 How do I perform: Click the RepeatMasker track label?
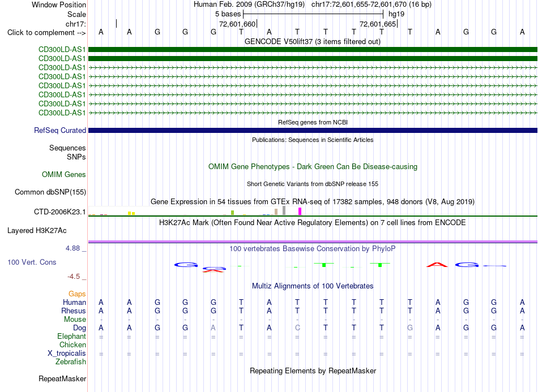click(x=62, y=379)
